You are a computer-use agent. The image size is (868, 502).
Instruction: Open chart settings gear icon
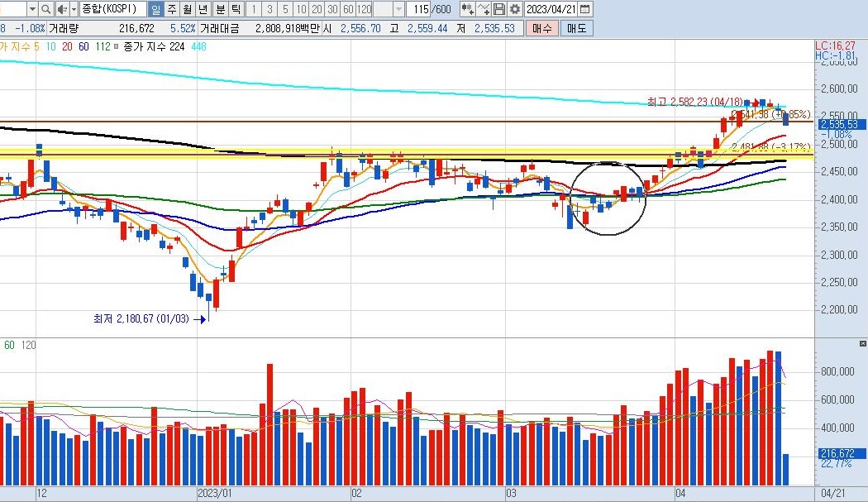(515, 9)
